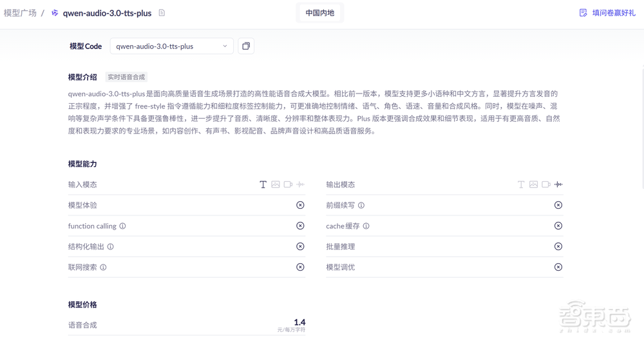Click the 模型调优 capability label

click(341, 267)
